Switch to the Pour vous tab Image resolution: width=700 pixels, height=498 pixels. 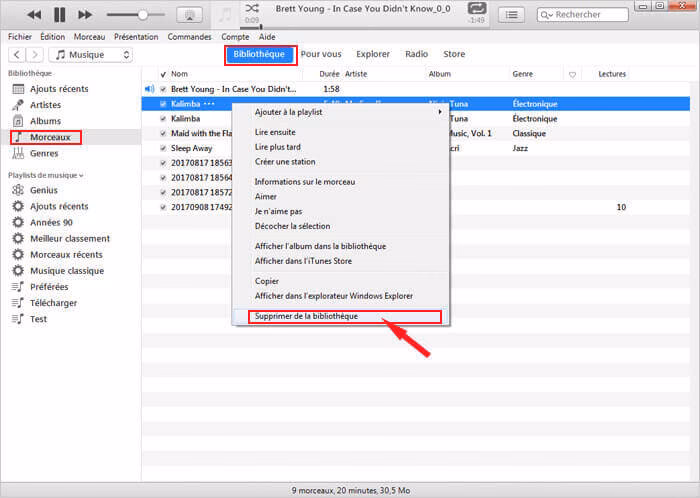click(321, 54)
